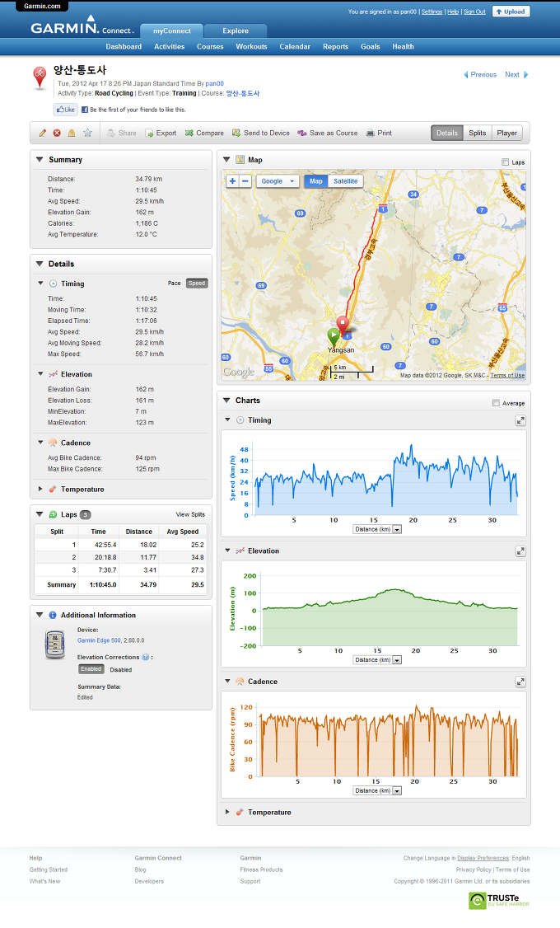The image size is (560, 928).
Task: Collapse the Laps panel
Action: [x=40, y=514]
